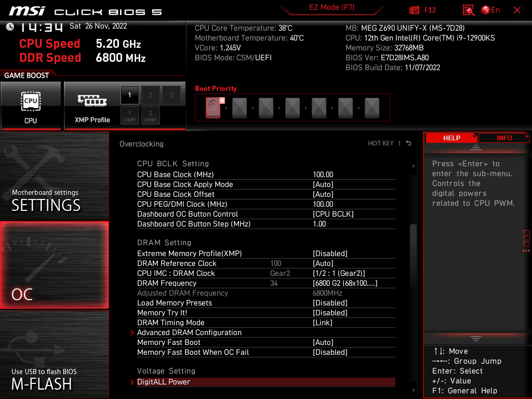Click the second boot priority device slot
Image resolution: width=532 pixels, height=399 pixels.
(x=240, y=108)
